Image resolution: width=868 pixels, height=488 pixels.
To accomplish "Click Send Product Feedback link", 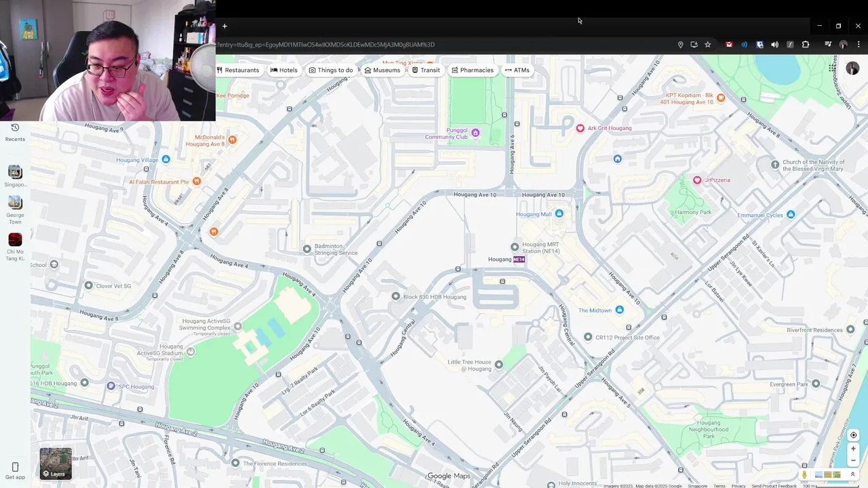I will (x=774, y=486).
